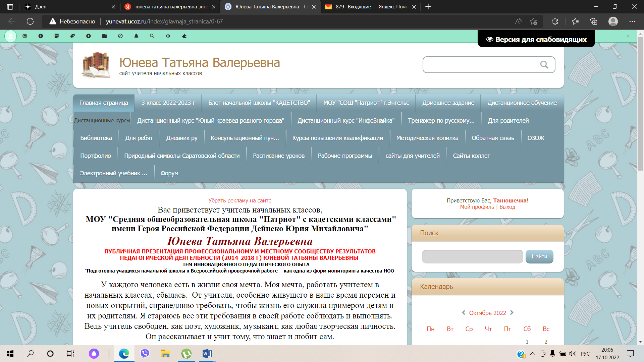Open the Домашнее задание menu item

[448, 103]
